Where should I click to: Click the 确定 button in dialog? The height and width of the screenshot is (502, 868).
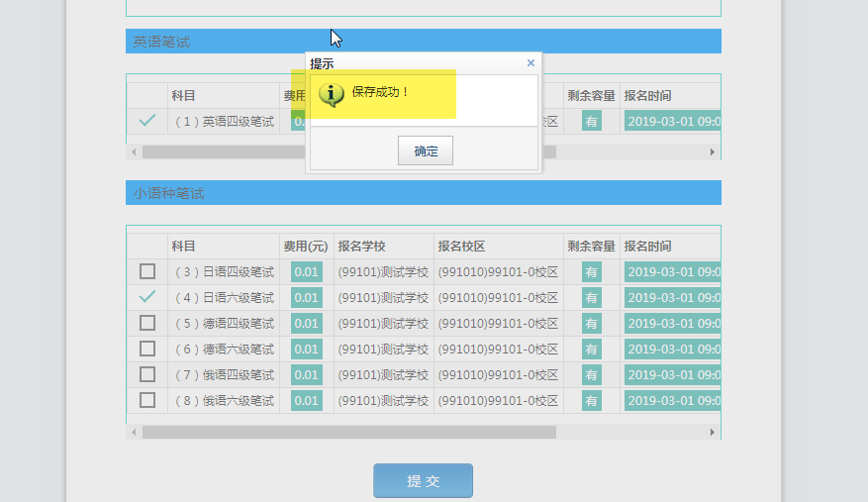coord(426,151)
